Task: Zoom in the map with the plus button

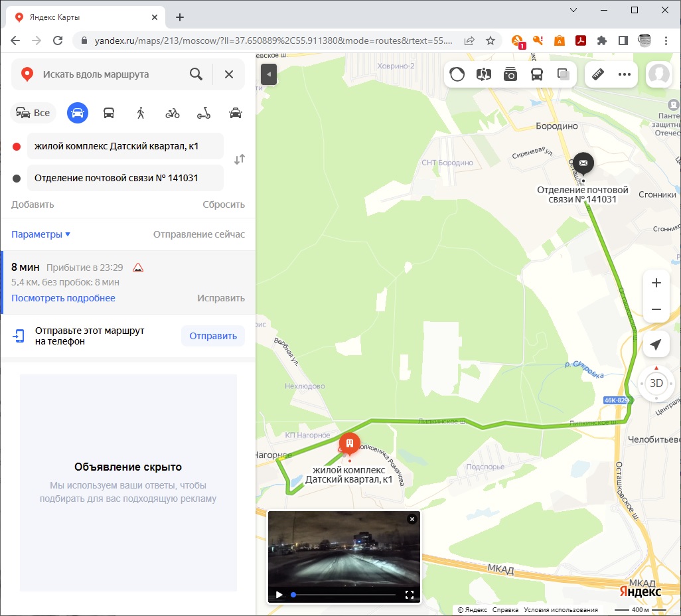Action: point(656,283)
